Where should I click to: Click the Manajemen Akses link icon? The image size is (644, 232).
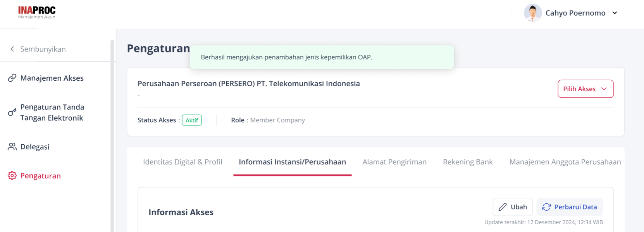click(12, 78)
